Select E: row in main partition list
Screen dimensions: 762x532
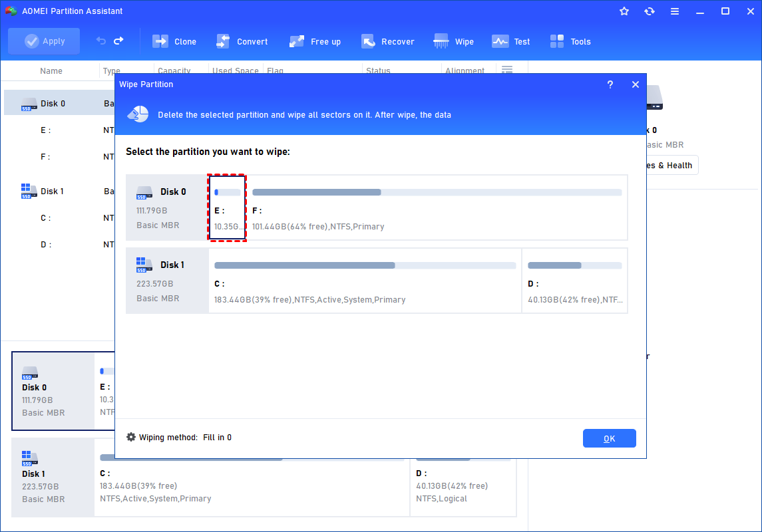59,130
